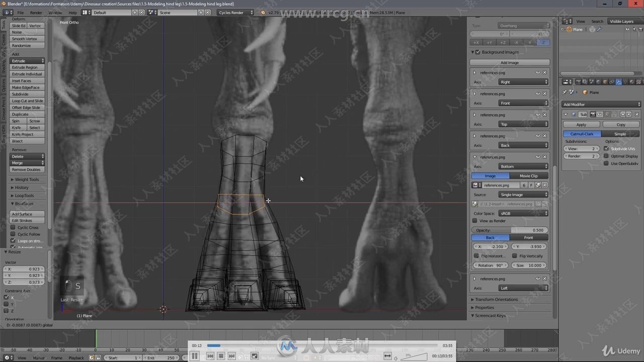This screenshot has height=362, width=644.
Task: Toggle Plane visibility eye in Outliner
Action: click(627, 29)
